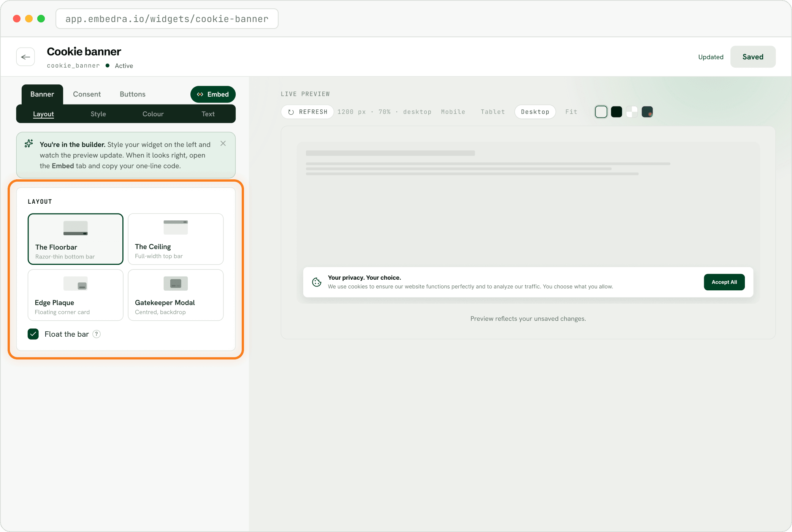This screenshot has height=532, width=792.
Task: Pick the light preview background swatch
Action: [601, 112]
